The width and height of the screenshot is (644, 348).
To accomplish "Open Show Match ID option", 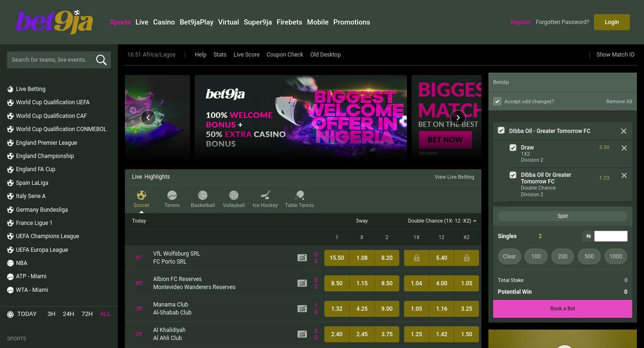I will tap(615, 55).
